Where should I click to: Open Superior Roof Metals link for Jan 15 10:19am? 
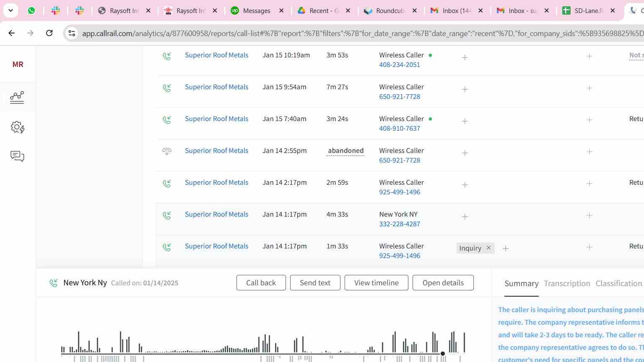click(216, 55)
